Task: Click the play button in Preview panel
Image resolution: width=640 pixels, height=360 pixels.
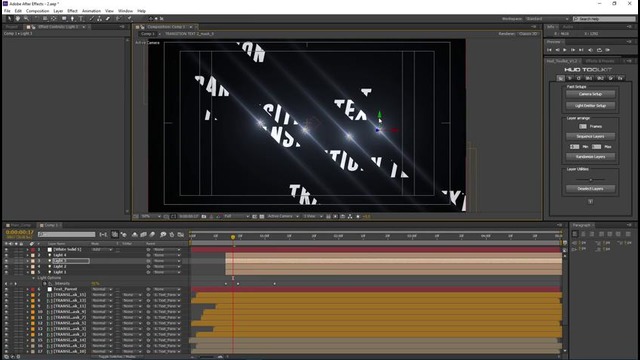Action: pyautogui.click(x=565, y=50)
